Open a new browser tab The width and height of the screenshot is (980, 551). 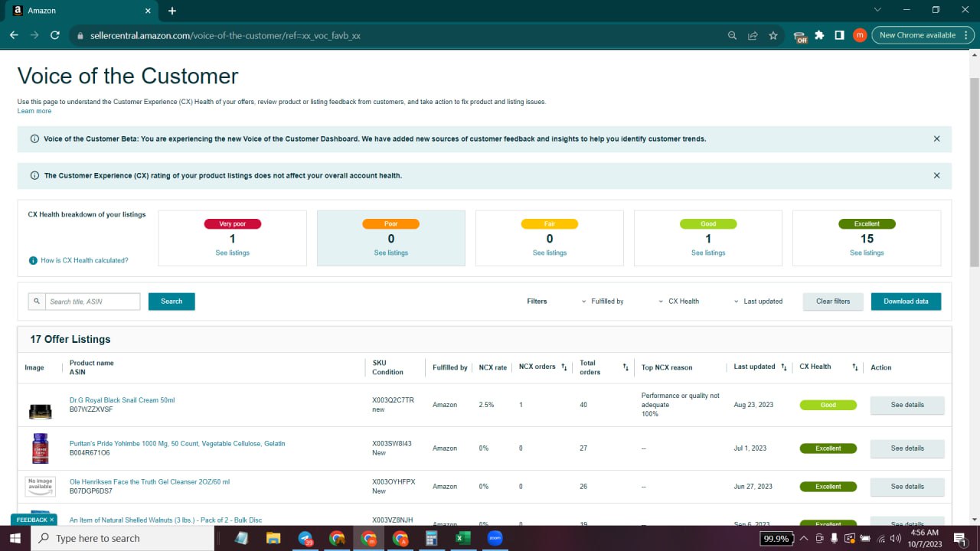click(x=172, y=11)
